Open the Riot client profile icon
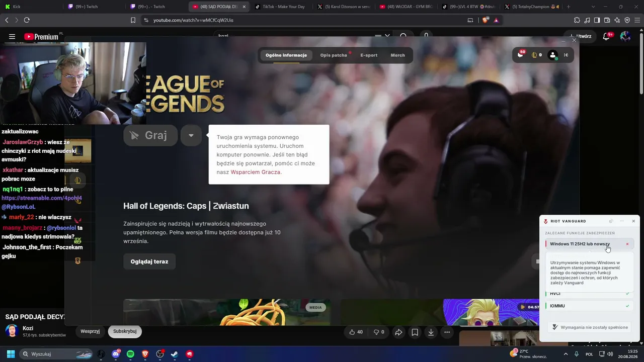Viewport: 644px width, 362px height. pos(553,55)
